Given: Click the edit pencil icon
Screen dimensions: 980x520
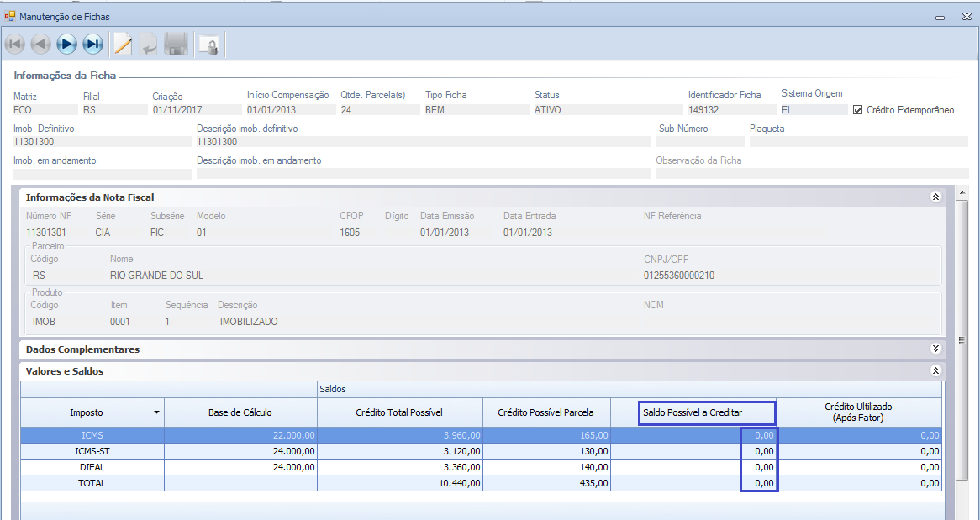Looking at the screenshot, I should point(123,44).
